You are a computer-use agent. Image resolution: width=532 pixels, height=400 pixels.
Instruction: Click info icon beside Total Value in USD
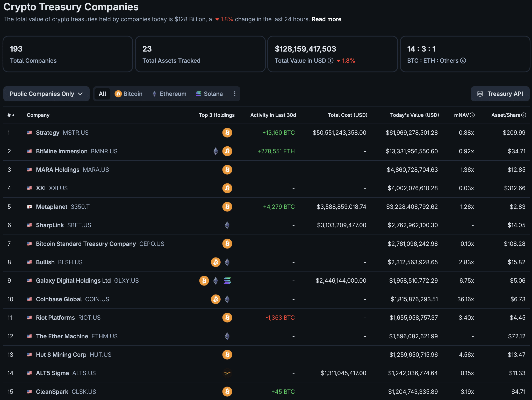pyautogui.click(x=330, y=61)
